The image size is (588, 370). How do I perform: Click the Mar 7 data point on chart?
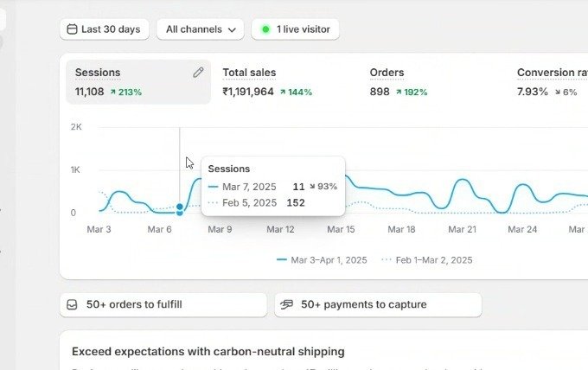point(180,207)
